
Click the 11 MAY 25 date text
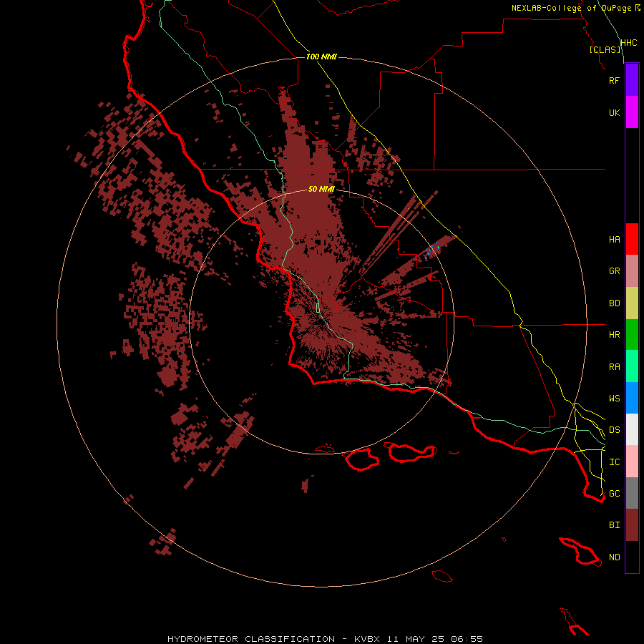[x=414, y=639]
